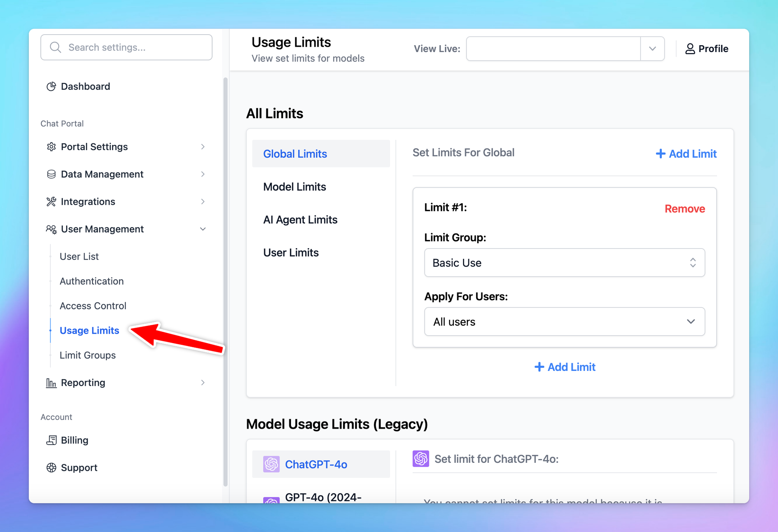778x532 pixels.
Task: Click the plus icon of the top Add Limit
Action: click(x=661, y=154)
